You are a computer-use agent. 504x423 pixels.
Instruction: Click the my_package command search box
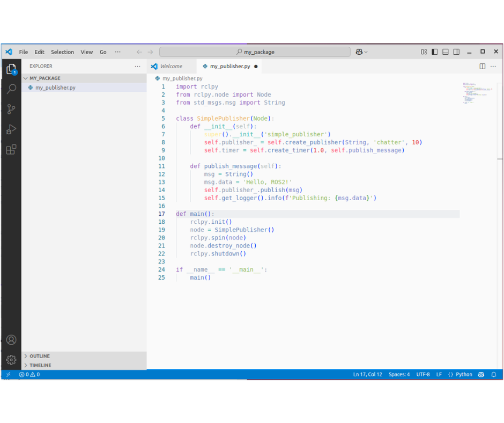pyautogui.click(x=255, y=52)
